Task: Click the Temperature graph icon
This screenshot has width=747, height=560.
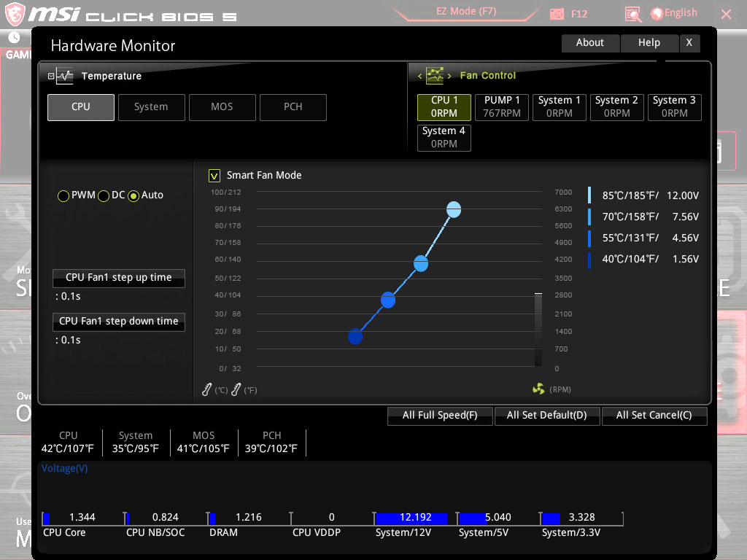Action: [64, 76]
